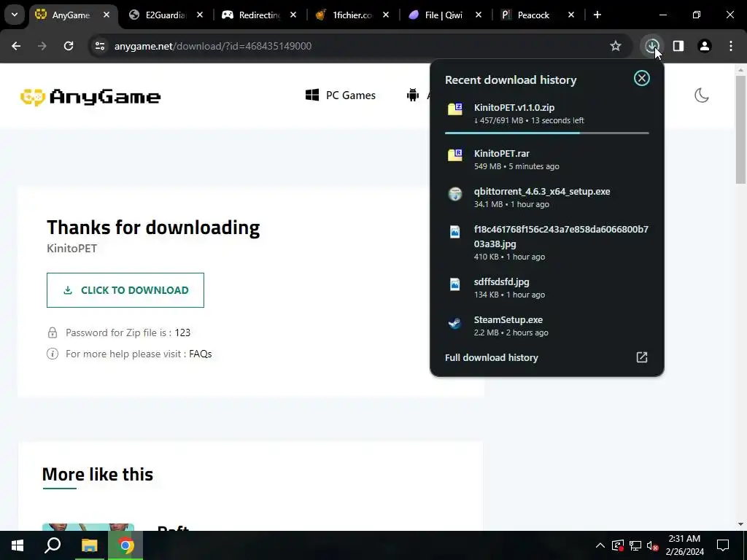Click the qbittorrent installer file icon
Viewport: 747px width, 560px height.
click(x=455, y=194)
